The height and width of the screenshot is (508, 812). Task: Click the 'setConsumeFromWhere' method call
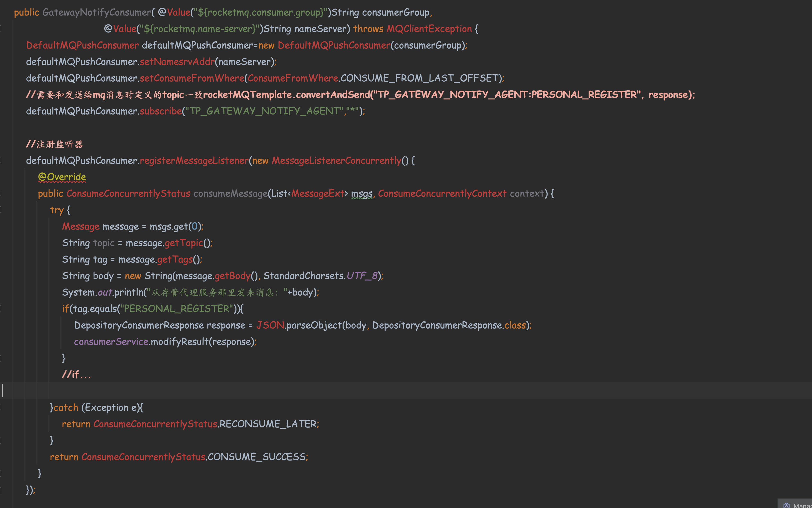(x=192, y=79)
